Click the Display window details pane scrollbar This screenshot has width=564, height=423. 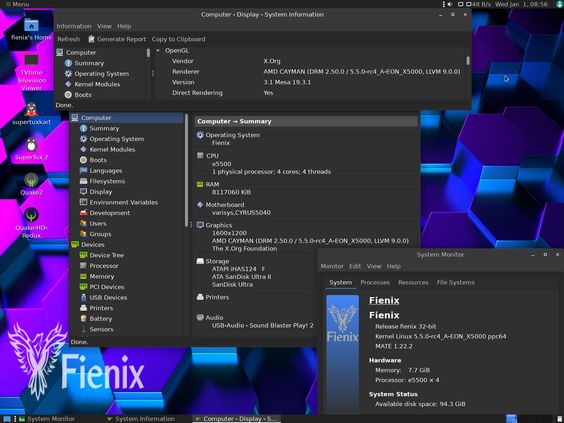(468, 60)
